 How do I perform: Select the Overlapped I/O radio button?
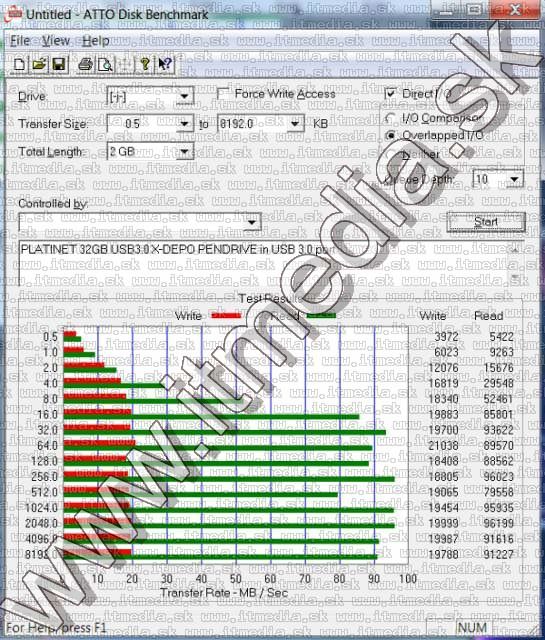[391, 135]
